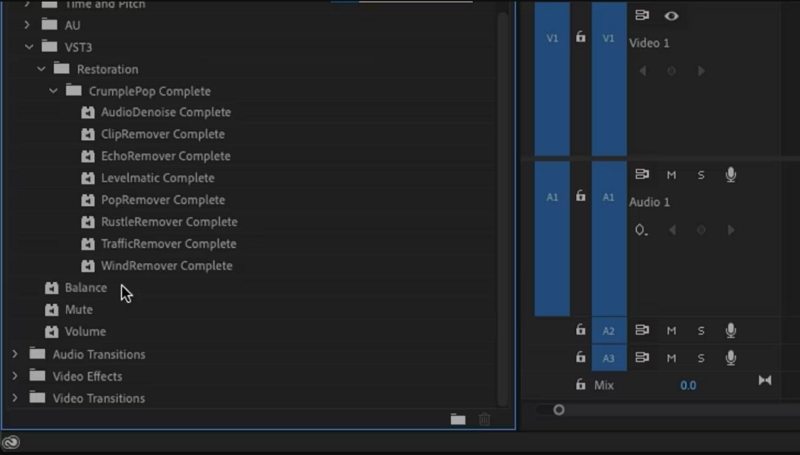This screenshot has height=455, width=800.
Task: Enable voice-over record on A2
Action: [x=731, y=331]
